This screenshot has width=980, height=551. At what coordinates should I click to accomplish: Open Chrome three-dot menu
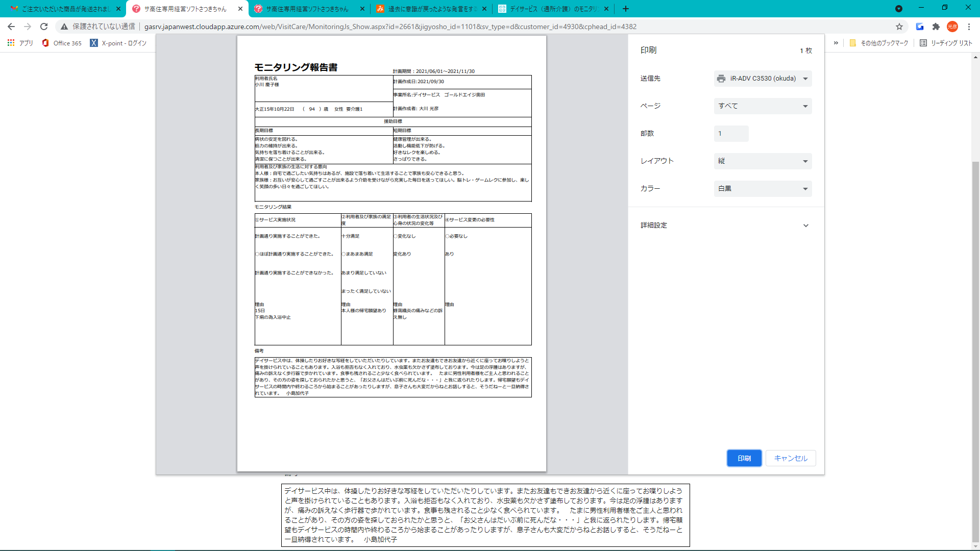(969, 27)
